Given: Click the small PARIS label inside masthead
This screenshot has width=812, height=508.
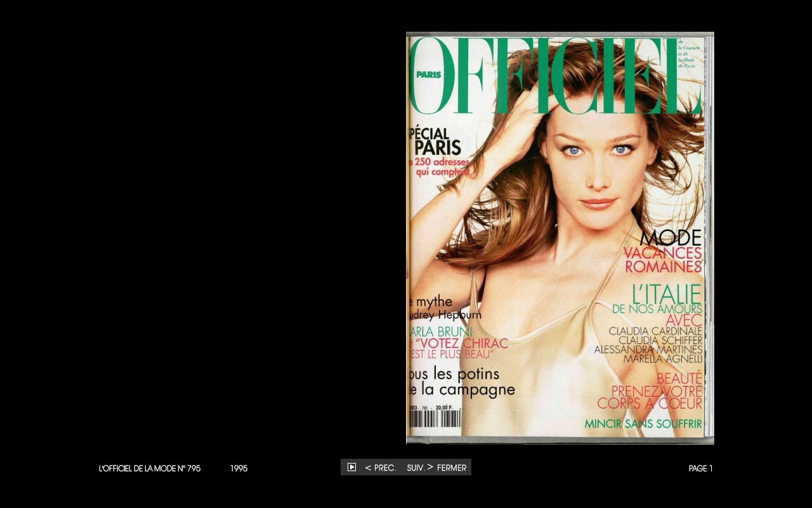Looking at the screenshot, I should pyautogui.click(x=428, y=74).
